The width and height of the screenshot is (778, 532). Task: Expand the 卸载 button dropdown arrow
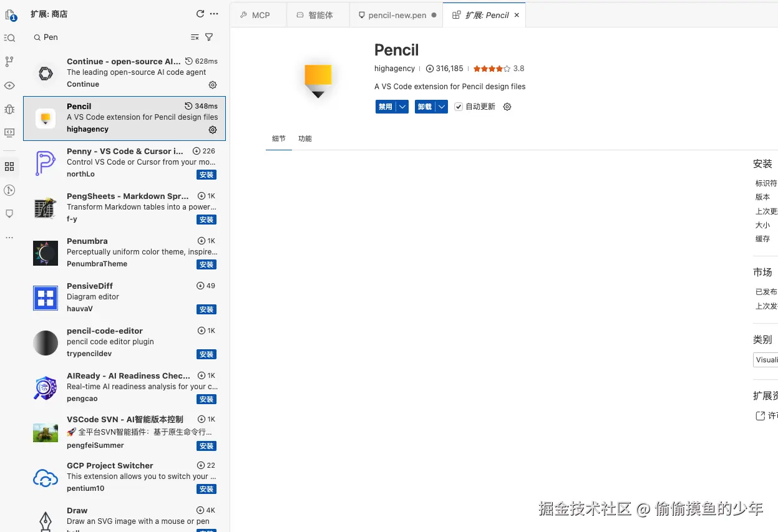(442, 107)
